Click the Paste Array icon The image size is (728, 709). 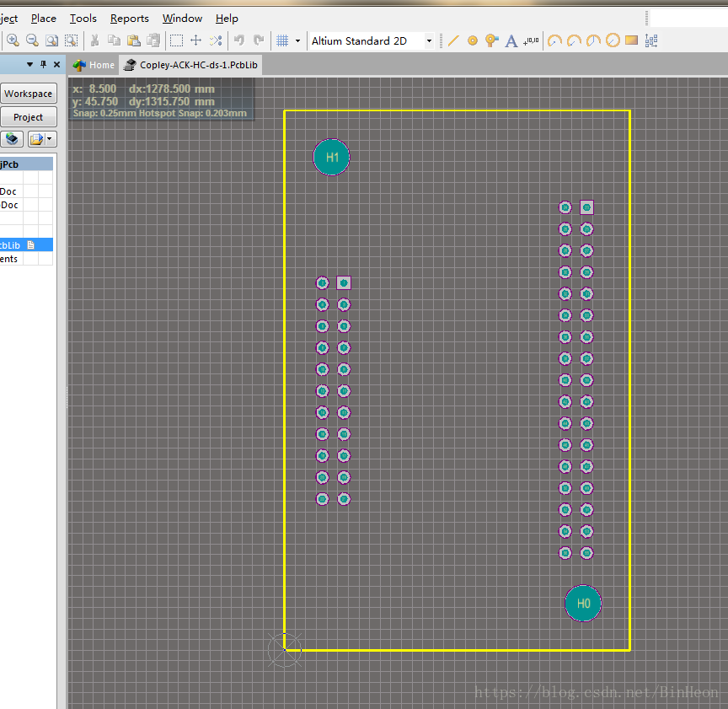click(652, 40)
